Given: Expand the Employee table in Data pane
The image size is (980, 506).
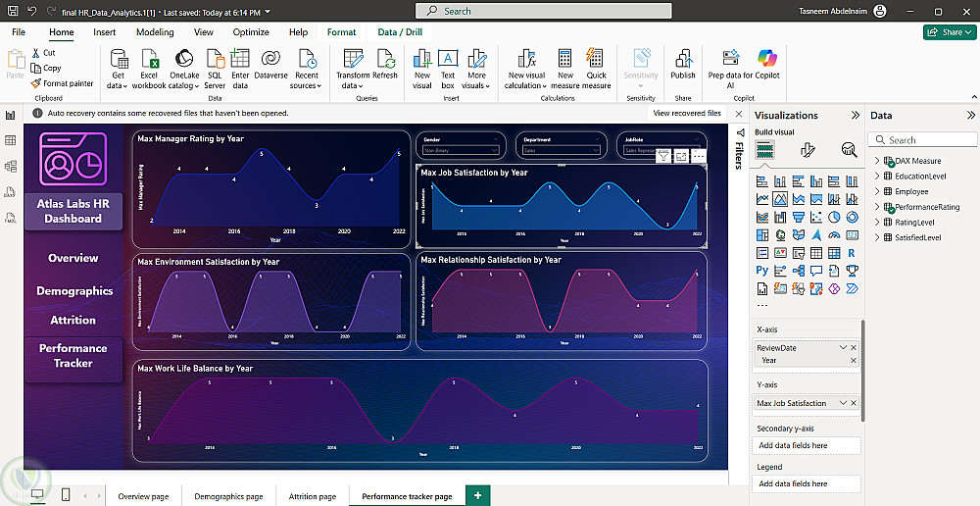Looking at the screenshot, I should (x=877, y=191).
